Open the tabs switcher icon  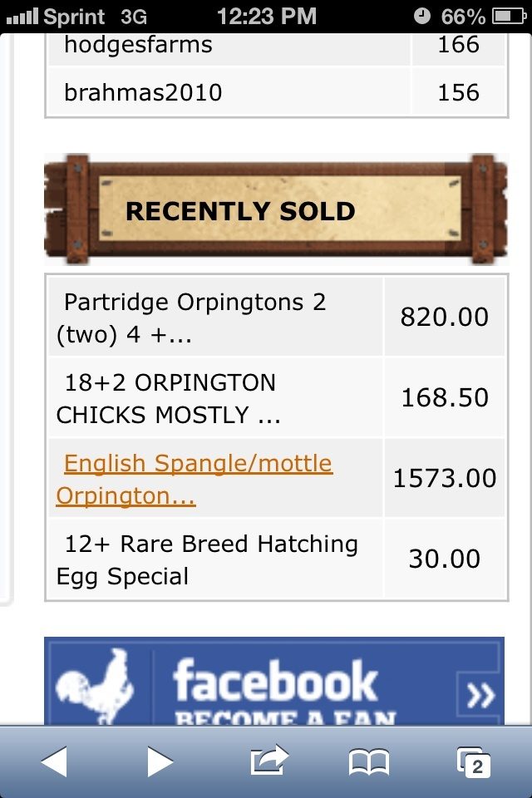click(474, 761)
